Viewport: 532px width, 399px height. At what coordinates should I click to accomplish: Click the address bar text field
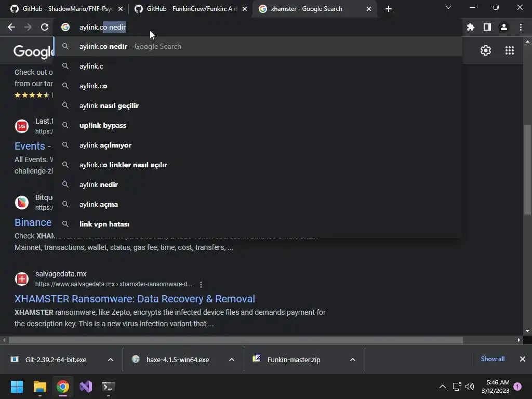[x=258, y=27]
